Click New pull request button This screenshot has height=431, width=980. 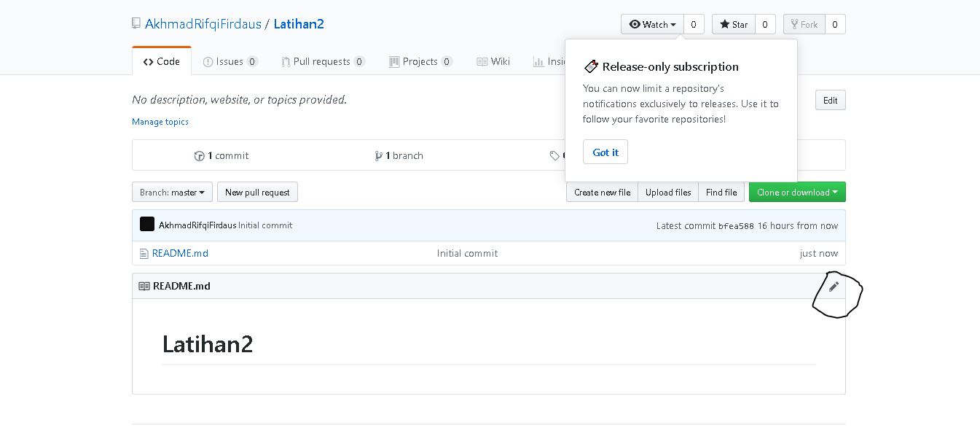click(x=257, y=193)
